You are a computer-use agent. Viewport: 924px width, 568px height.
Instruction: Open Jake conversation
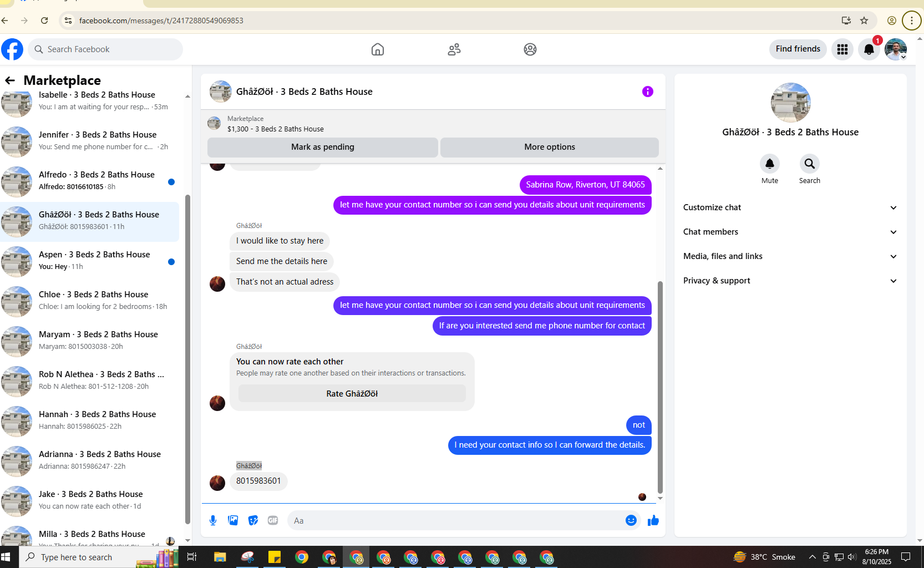coord(90,500)
